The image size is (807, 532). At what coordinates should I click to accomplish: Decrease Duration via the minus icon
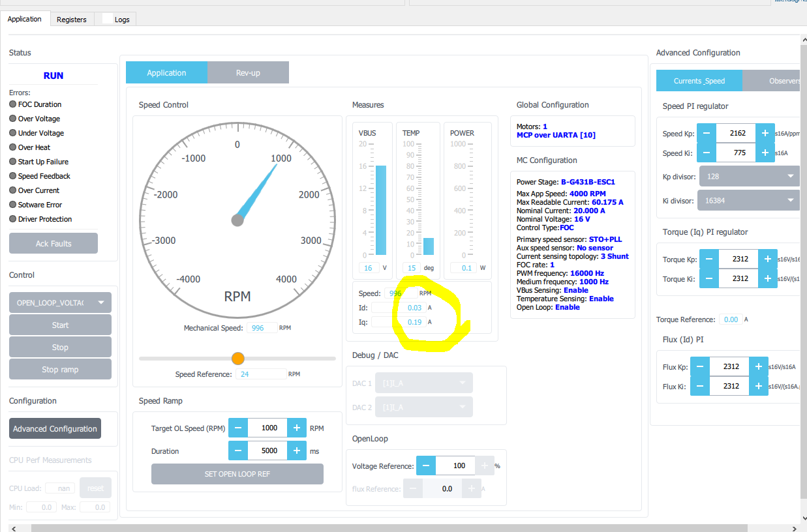(237, 450)
